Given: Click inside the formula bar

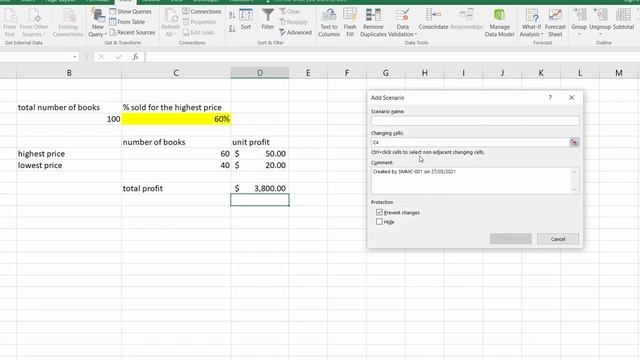Looking at the screenshot, I should pos(392,57).
